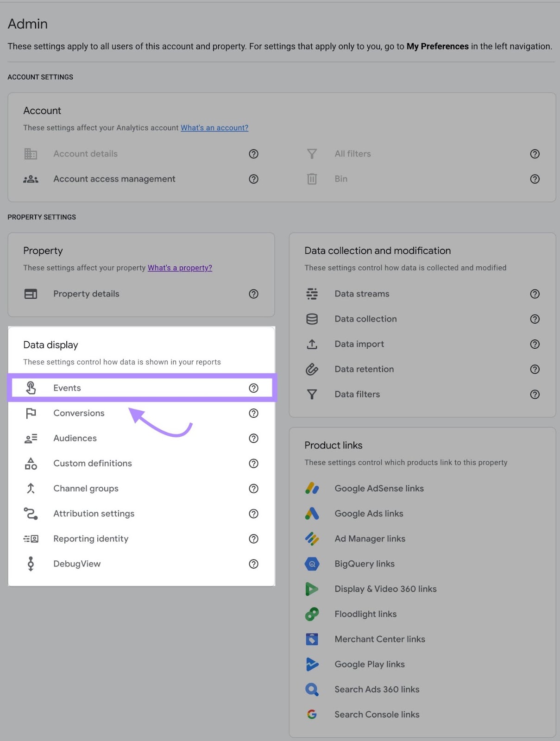This screenshot has height=741, width=560.
Task: Open Merchant Center links
Action: tap(380, 639)
